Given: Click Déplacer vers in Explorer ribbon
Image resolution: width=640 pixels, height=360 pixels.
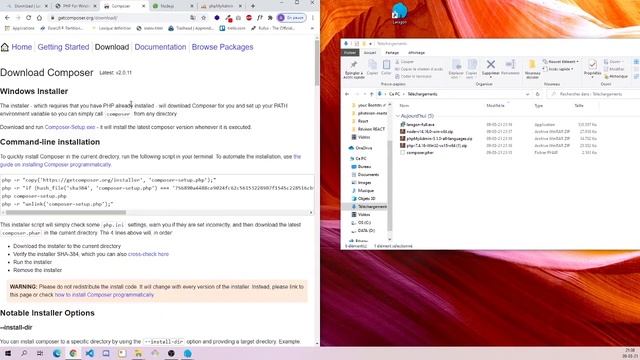Looking at the screenshot, I should [x=456, y=69].
